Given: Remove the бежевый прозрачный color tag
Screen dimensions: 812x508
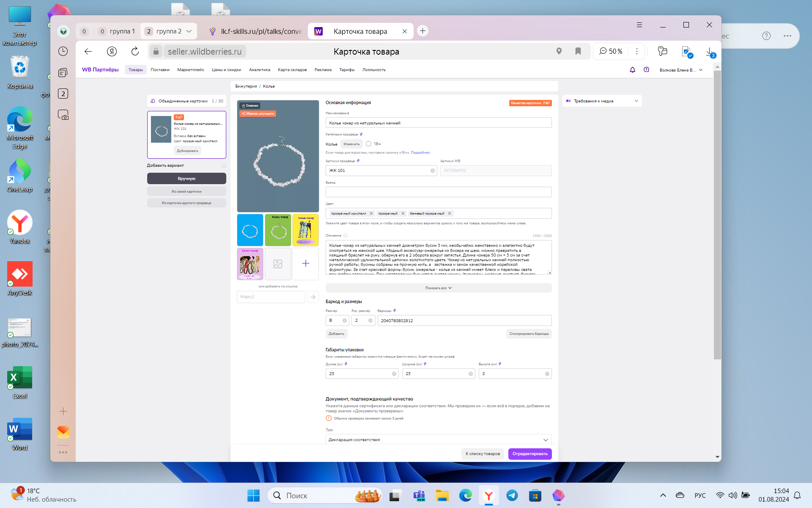Looking at the screenshot, I should point(450,213).
